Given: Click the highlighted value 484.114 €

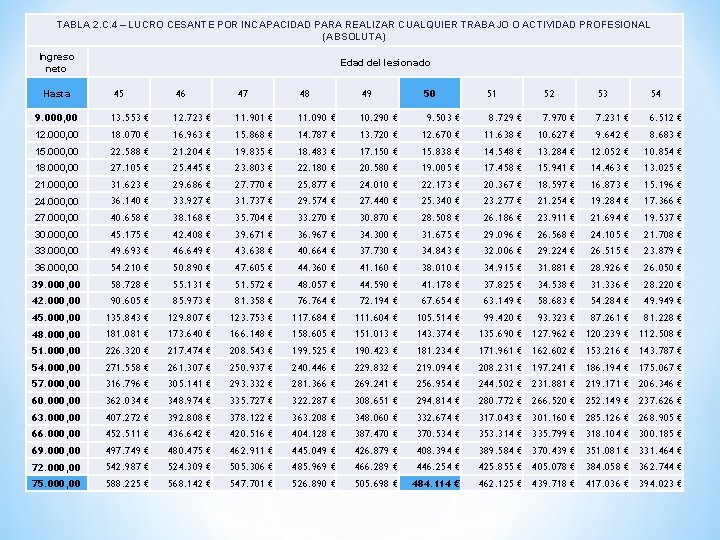Looking at the screenshot, I should (430, 484).
